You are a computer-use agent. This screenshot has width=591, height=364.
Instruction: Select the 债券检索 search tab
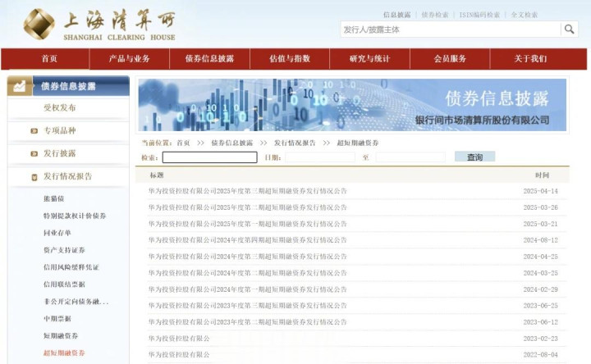(435, 15)
